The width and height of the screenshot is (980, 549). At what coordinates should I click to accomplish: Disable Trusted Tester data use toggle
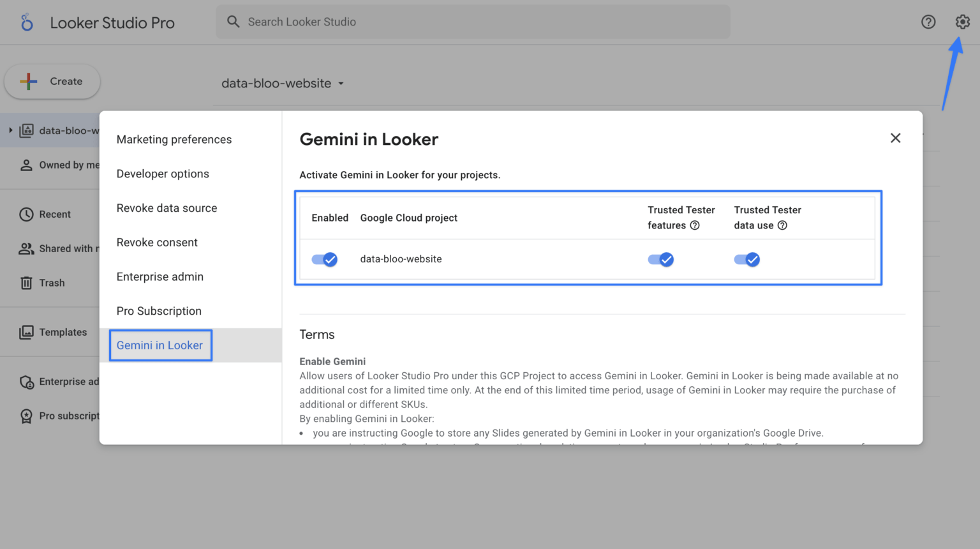(x=747, y=259)
